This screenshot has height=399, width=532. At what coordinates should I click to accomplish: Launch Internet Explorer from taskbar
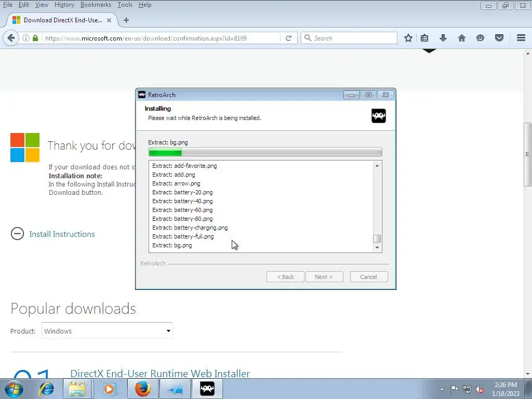46,389
